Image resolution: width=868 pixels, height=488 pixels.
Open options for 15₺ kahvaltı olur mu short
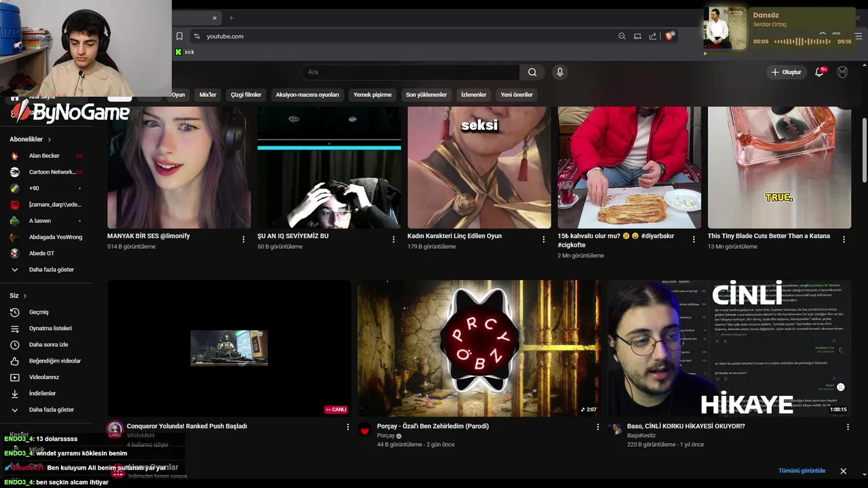point(694,239)
